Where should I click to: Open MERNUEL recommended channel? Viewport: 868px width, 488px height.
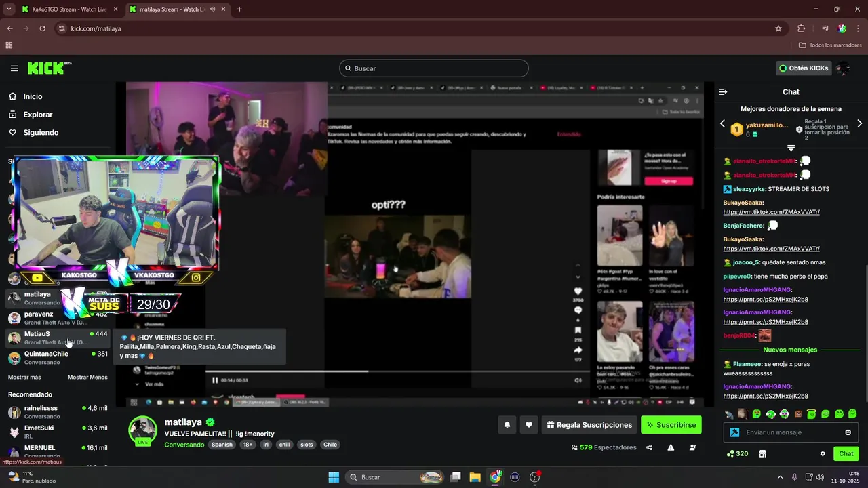coord(58,451)
